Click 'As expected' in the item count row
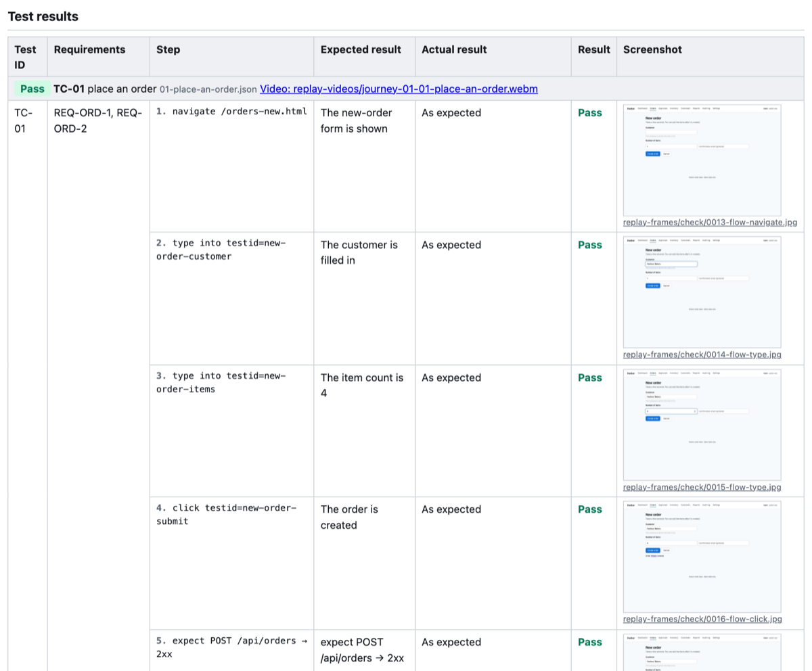Screen dimensions: 812x671 click(x=451, y=377)
